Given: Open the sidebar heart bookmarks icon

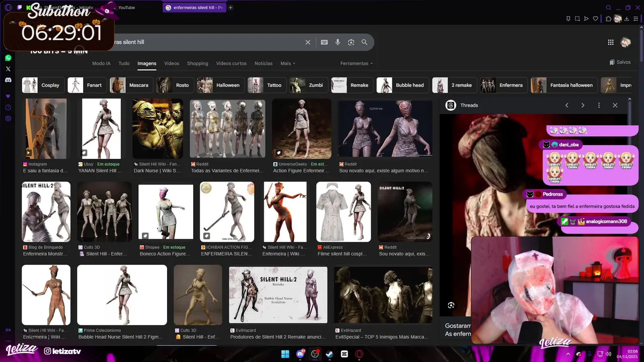Looking at the screenshot, I should tap(8, 96).
